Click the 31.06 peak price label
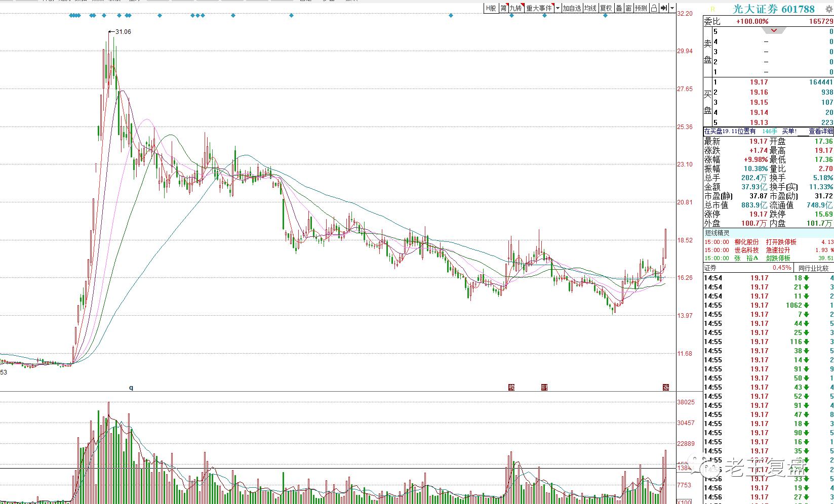The height and width of the screenshot is (504, 834). tap(123, 32)
